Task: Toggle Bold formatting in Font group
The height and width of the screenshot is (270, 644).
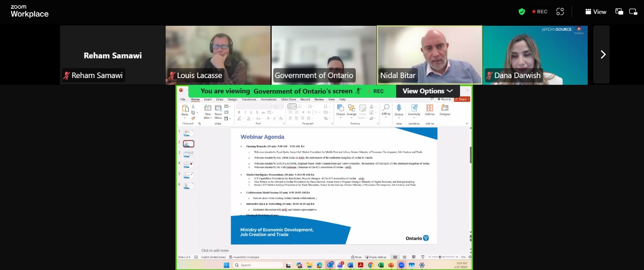Action: click(239, 112)
